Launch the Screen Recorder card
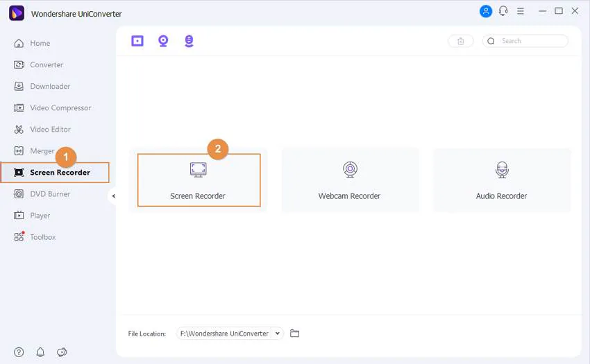This screenshot has height=364, width=590. [199, 180]
